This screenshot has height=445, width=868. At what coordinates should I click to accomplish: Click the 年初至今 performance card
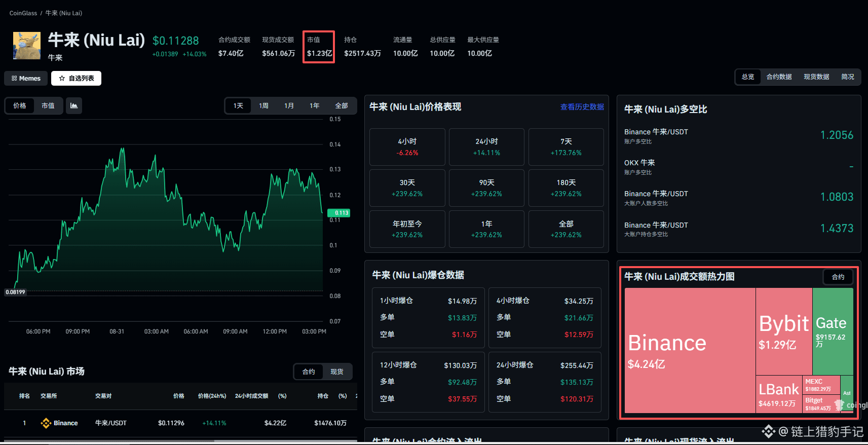(x=407, y=229)
